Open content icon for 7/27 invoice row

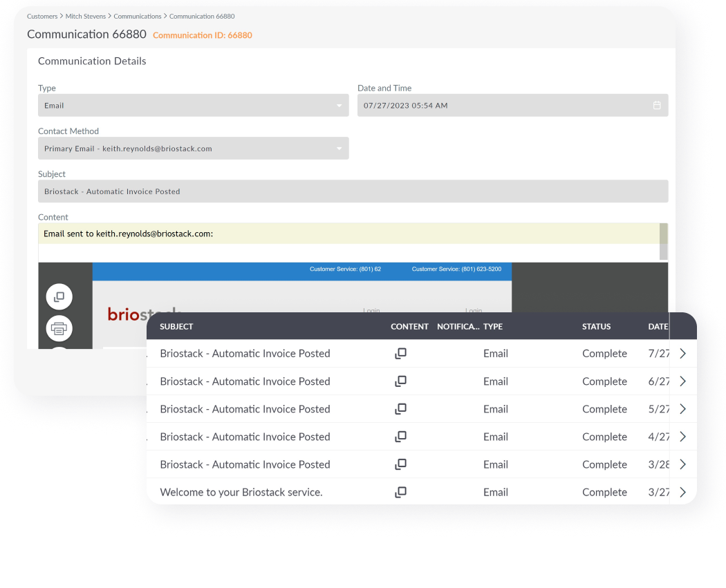400,354
